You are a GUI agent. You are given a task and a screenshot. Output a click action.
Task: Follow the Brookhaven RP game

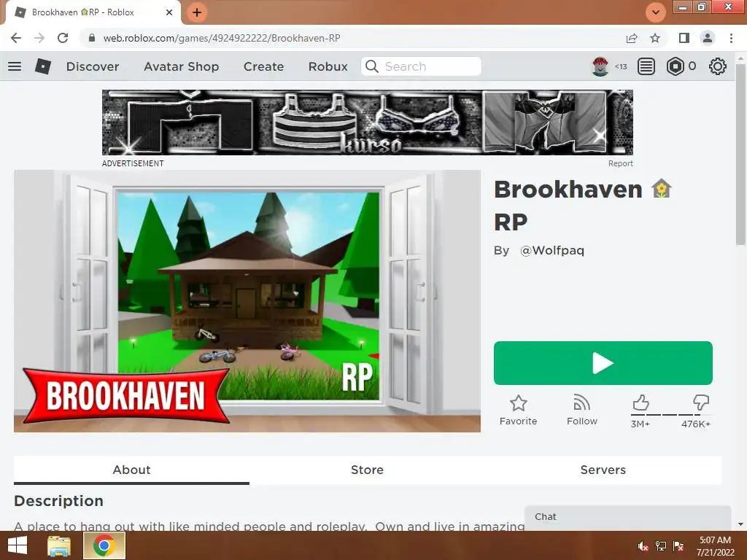[x=581, y=410]
